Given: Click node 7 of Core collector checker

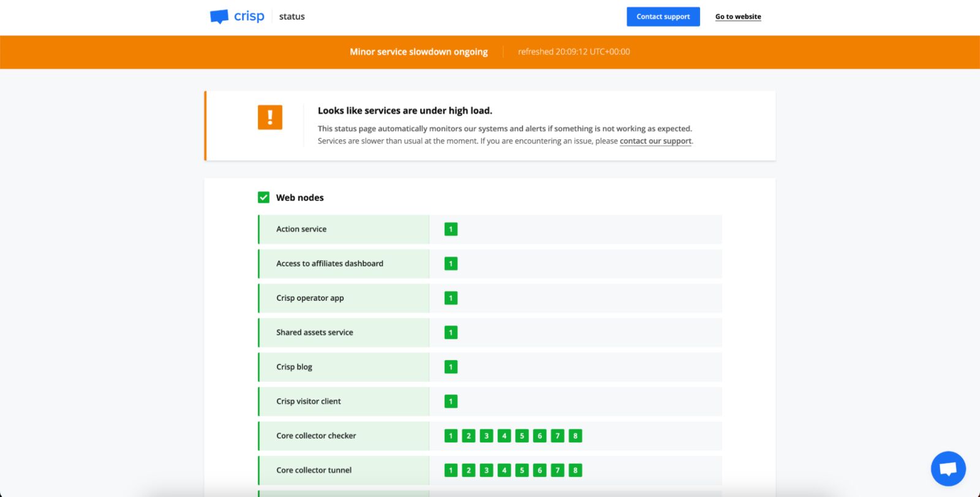Looking at the screenshot, I should coord(557,436).
